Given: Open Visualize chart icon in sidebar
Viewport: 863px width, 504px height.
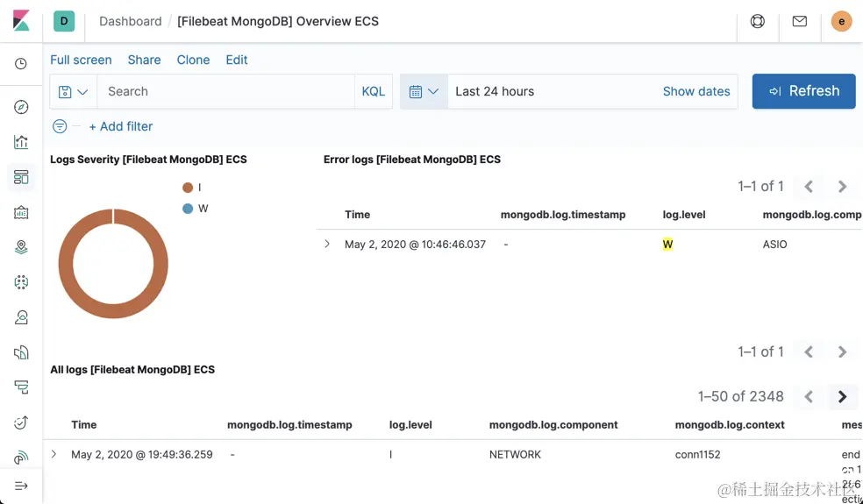Looking at the screenshot, I should coord(21,142).
